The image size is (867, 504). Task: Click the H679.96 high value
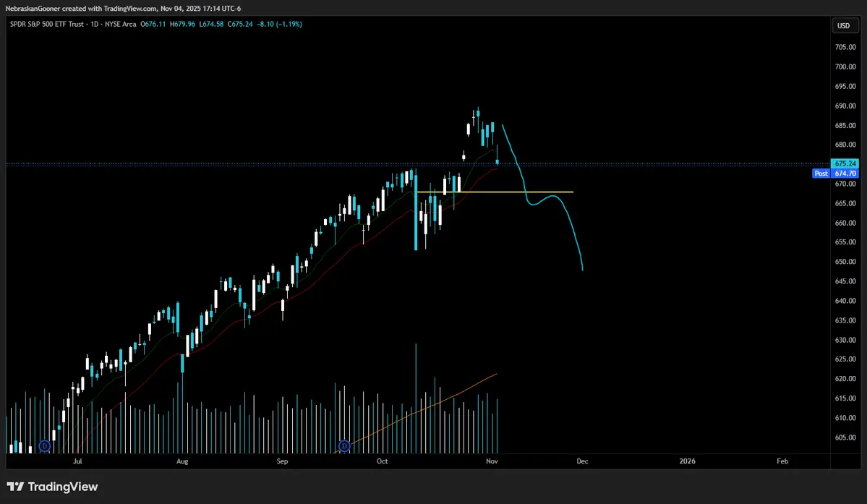pos(182,25)
